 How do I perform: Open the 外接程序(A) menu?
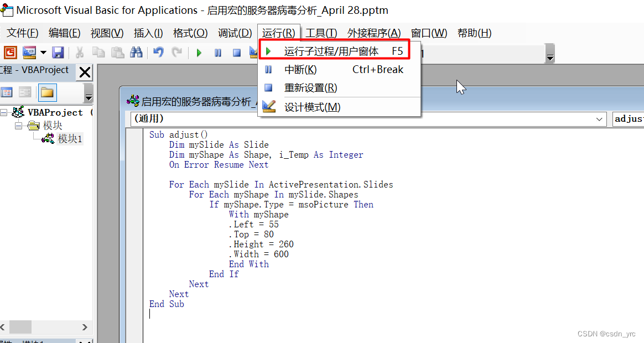point(374,33)
